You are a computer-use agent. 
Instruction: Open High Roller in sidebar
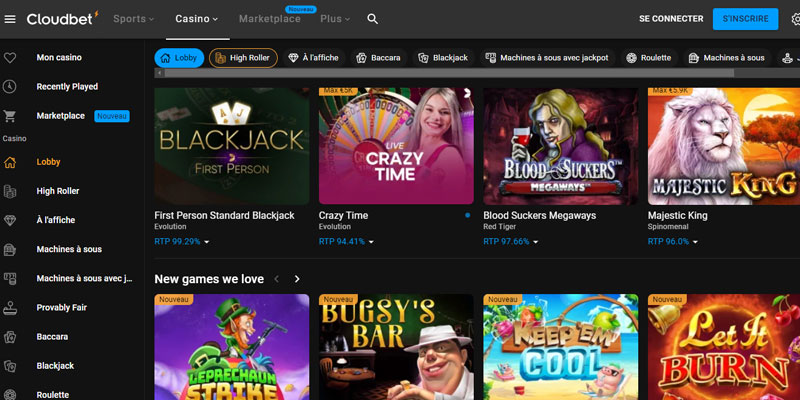pyautogui.click(x=58, y=191)
